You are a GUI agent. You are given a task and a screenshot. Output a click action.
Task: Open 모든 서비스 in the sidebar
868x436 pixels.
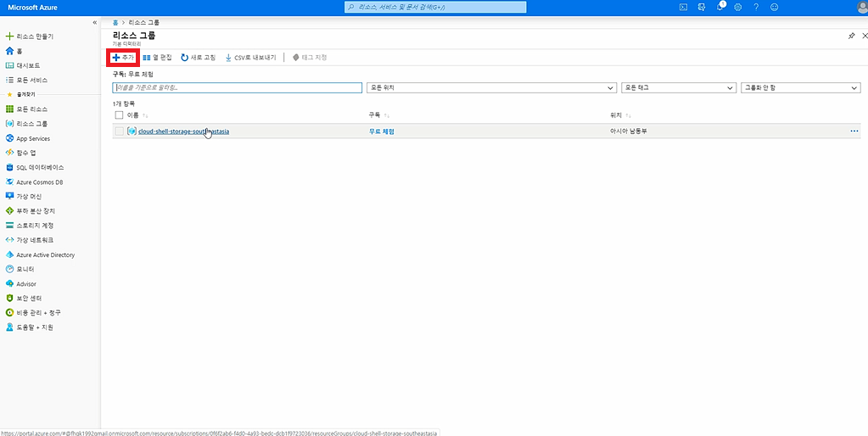pos(26,80)
